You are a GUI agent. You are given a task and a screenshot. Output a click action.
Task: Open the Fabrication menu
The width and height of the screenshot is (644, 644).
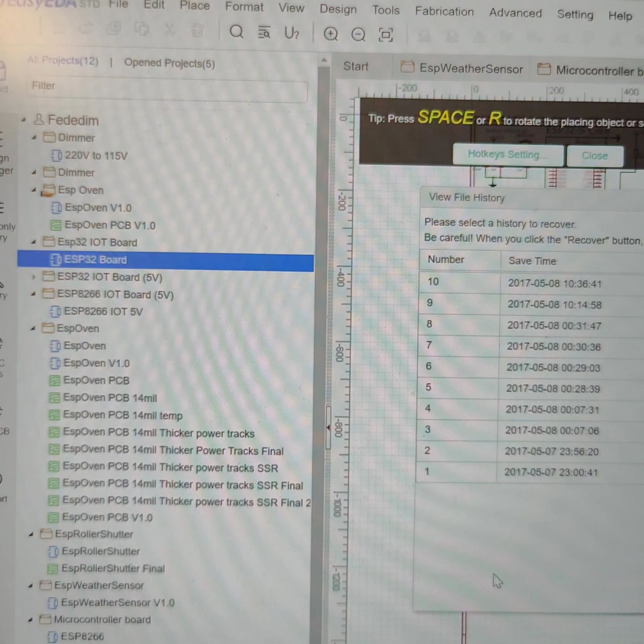(x=444, y=11)
